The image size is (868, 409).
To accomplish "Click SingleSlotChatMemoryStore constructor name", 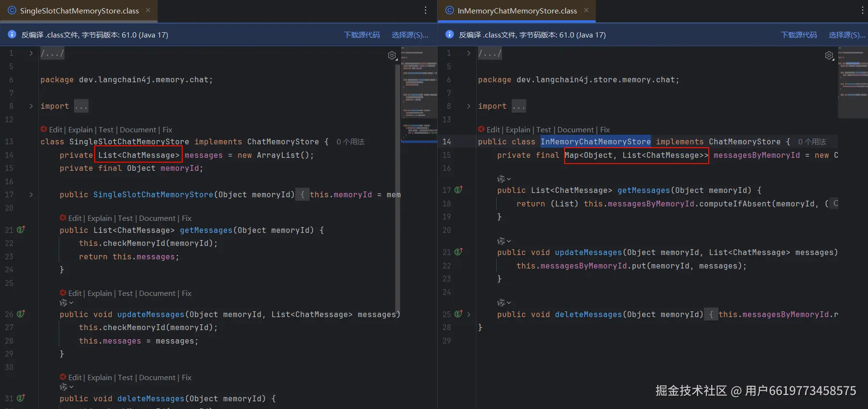I will (x=153, y=194).
